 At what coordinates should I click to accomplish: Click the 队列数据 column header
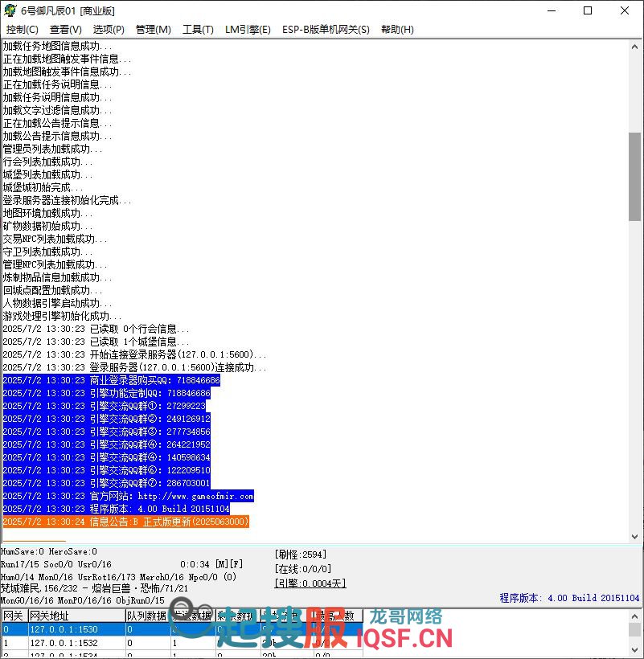coord(147,616)
